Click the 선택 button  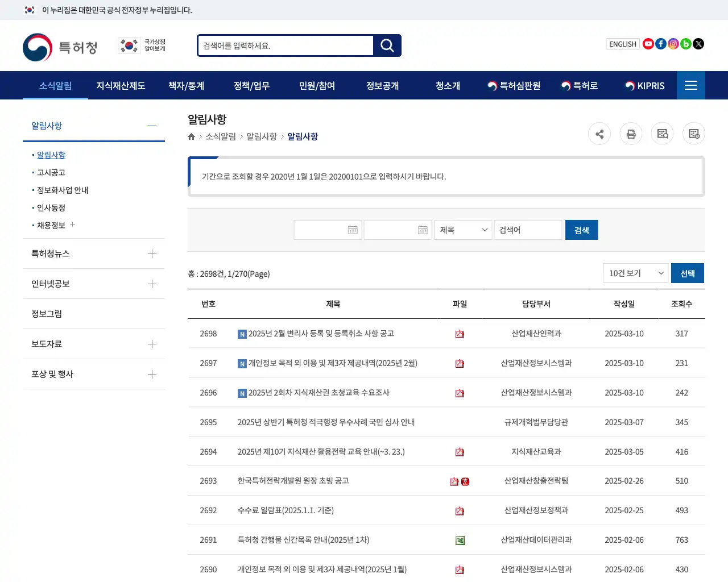tap(688, 273)
